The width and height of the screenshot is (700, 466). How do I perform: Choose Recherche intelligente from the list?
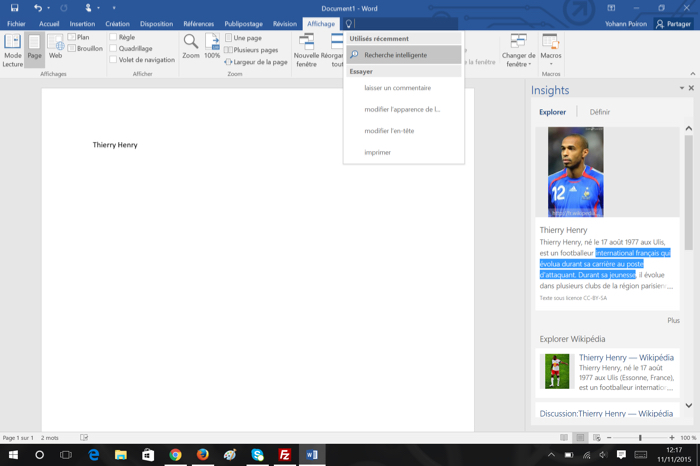[x=395, y=55]
